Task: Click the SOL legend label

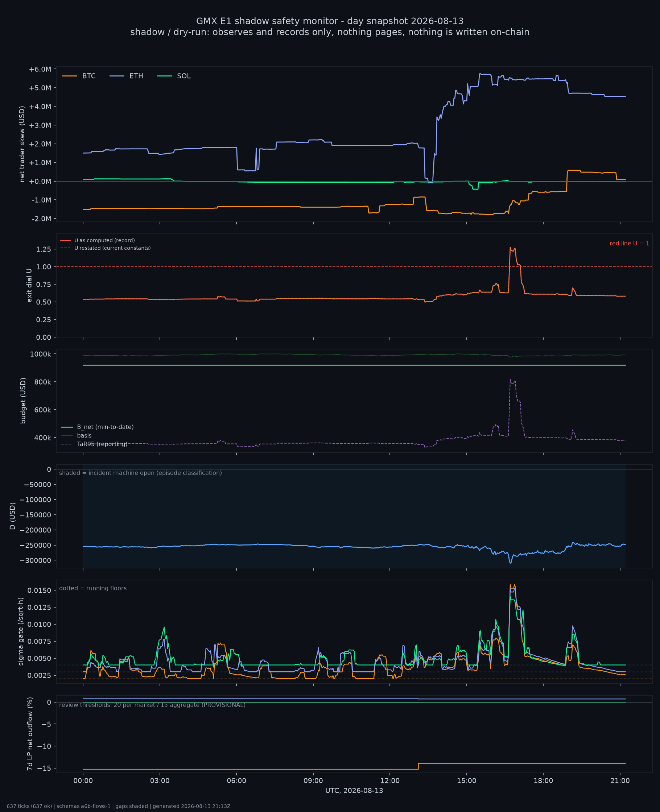Action: click(x=183, y=76)
